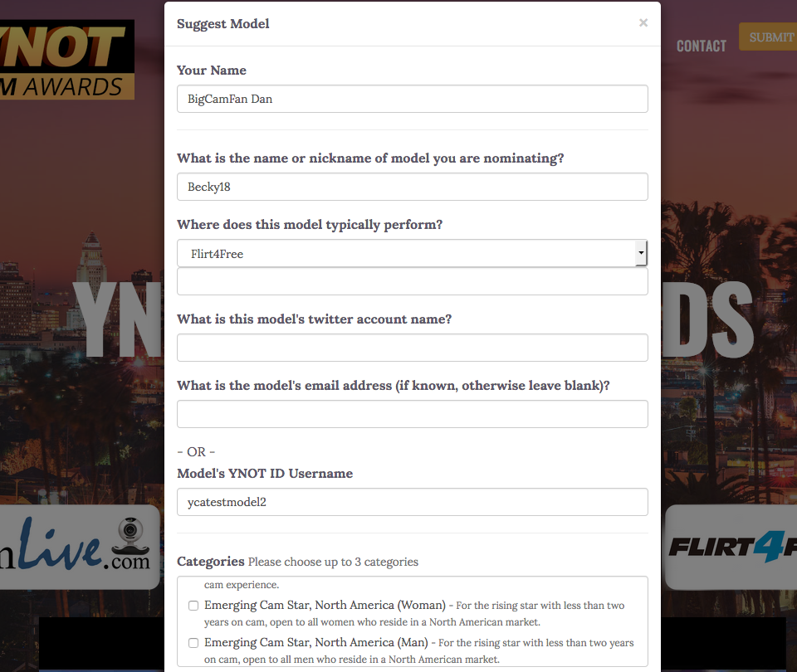
Task: Click the Categories heading label
Action: [x=210, y=562]
